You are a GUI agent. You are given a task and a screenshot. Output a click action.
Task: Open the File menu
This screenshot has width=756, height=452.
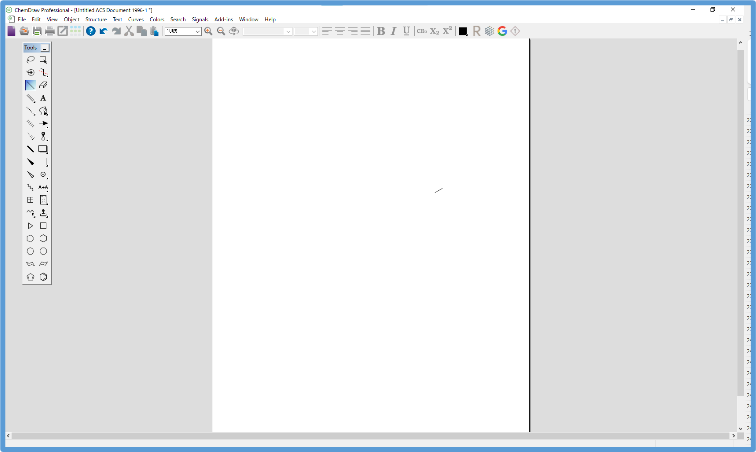point(21,19)
